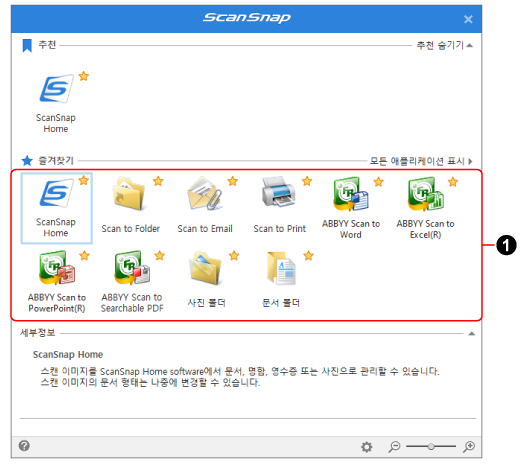Collapse recommendations with 추천 숨기기

coord(444,45)
